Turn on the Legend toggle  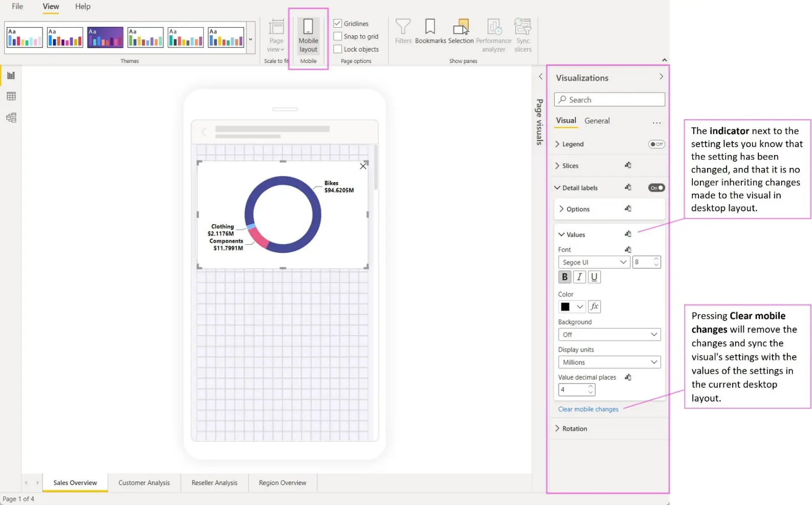656,144
